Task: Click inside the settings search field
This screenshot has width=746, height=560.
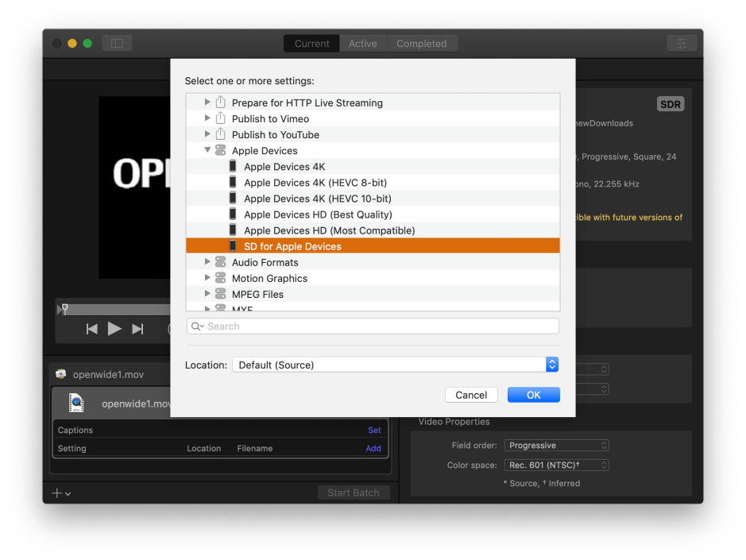Action: 372,326
